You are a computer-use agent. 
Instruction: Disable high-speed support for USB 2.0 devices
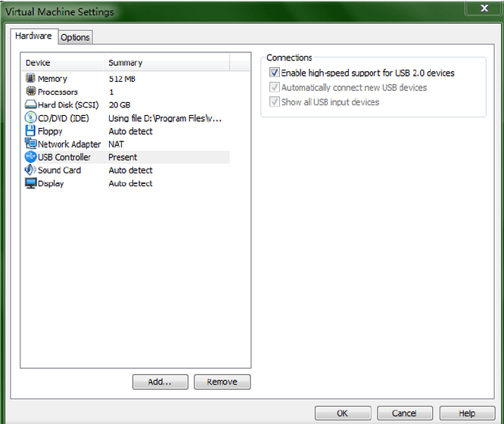pyautogui.click(x=274, y=73)
